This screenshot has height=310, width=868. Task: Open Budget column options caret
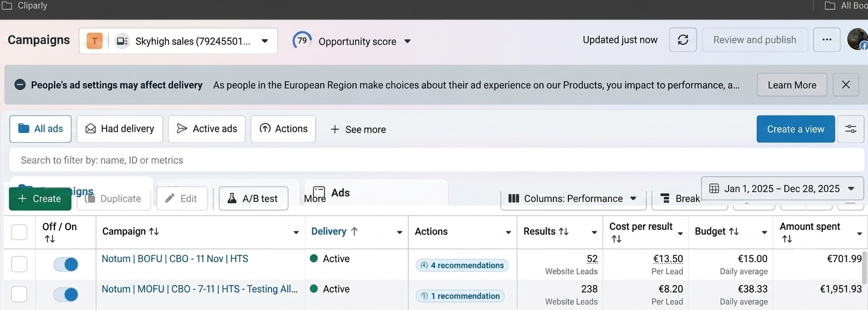coord(764,232)
